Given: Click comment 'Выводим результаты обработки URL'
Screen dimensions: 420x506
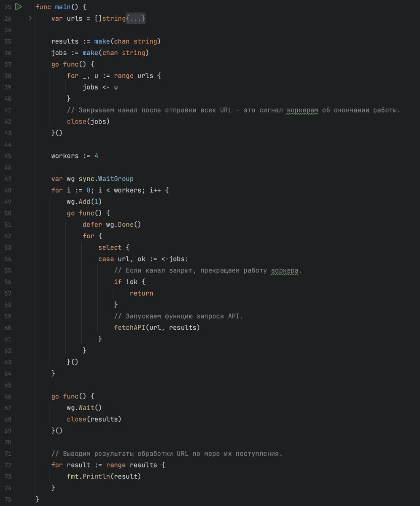Looking at the screenshot, I should click(126, 454).
